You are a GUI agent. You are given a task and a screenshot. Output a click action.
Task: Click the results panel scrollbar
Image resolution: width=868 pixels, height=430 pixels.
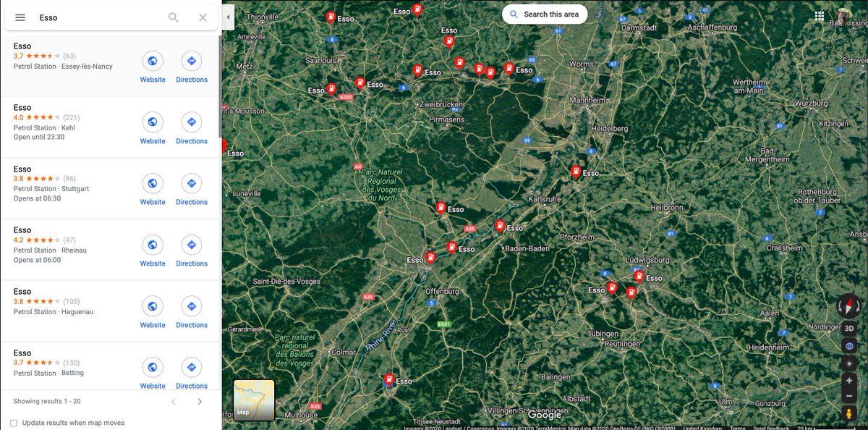(x=220, y=87)
